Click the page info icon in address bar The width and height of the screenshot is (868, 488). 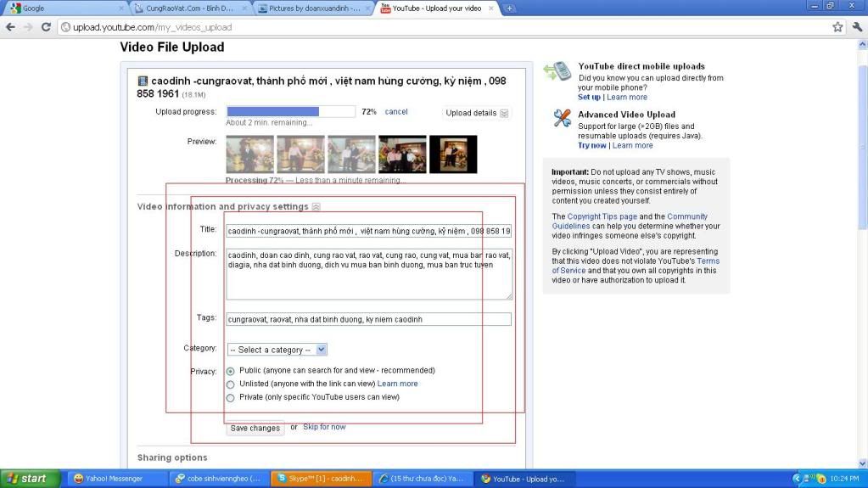(x=65, y=27)
